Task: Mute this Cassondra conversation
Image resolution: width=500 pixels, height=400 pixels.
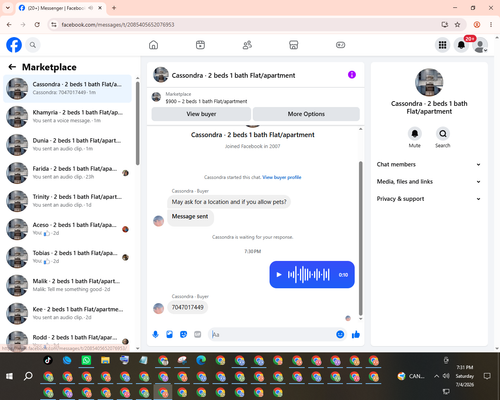Action: click(415, 134)
